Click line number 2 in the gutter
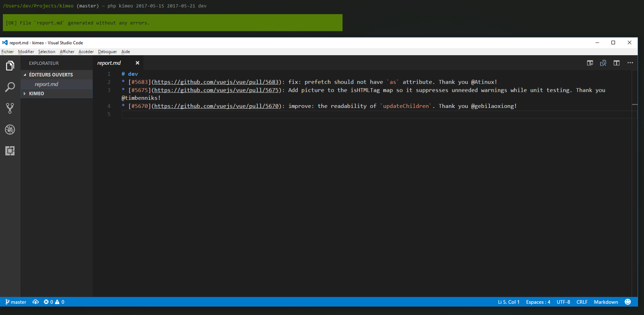The image size is (644, 315). click(109, 82)
